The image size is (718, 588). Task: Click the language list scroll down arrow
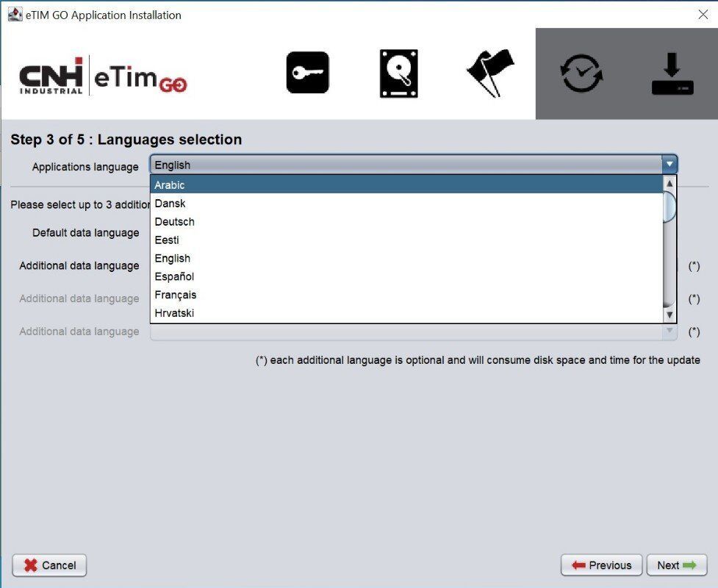(x=669, y=315)
